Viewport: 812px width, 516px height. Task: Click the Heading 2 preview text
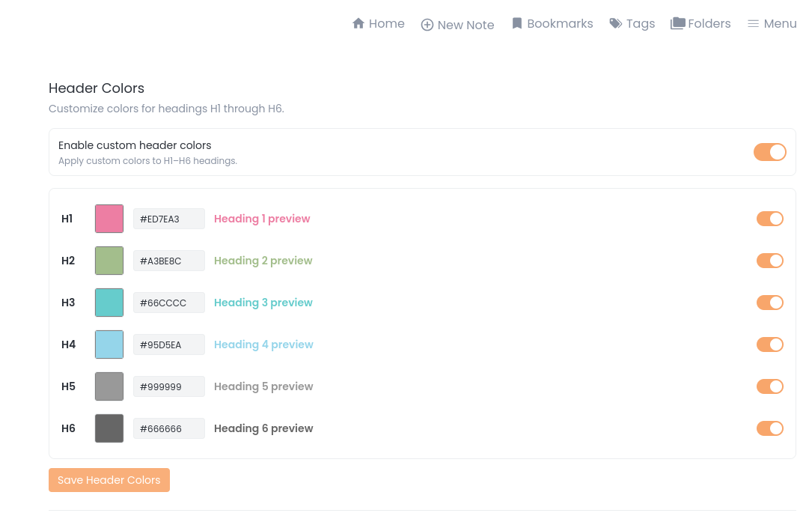[263, 261]
